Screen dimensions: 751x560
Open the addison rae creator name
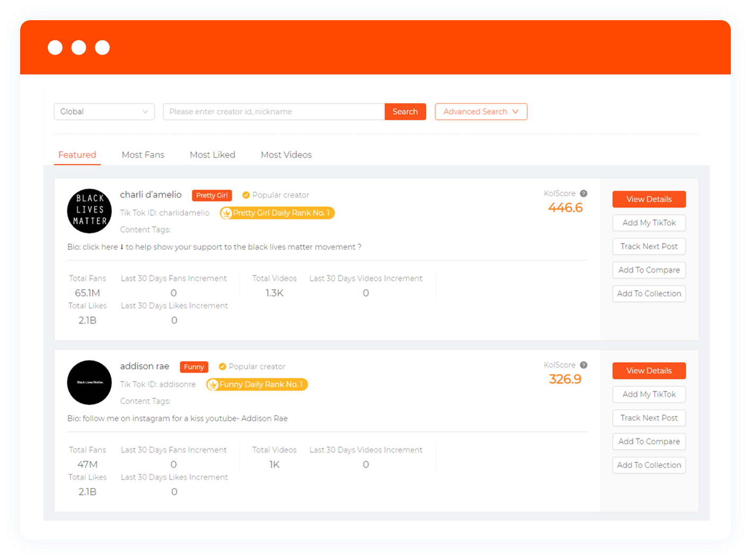pyautogui.click(x=144, y=366)
